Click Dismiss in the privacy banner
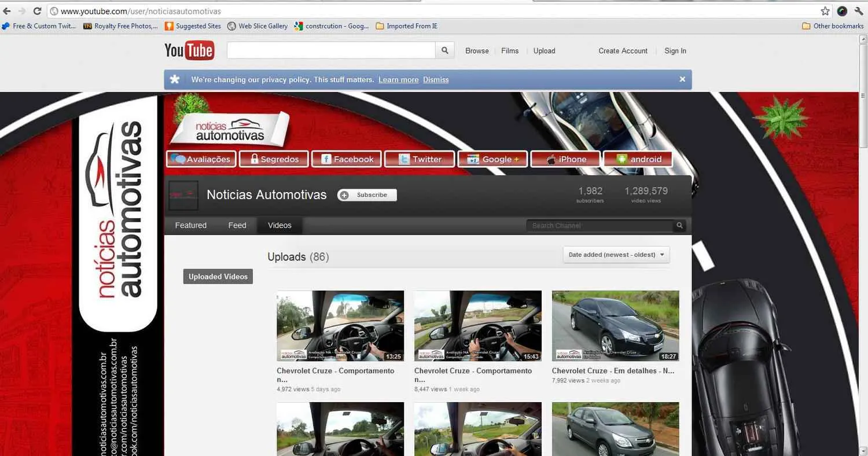This screenshot has width=868, height=456. coord(436,80)
